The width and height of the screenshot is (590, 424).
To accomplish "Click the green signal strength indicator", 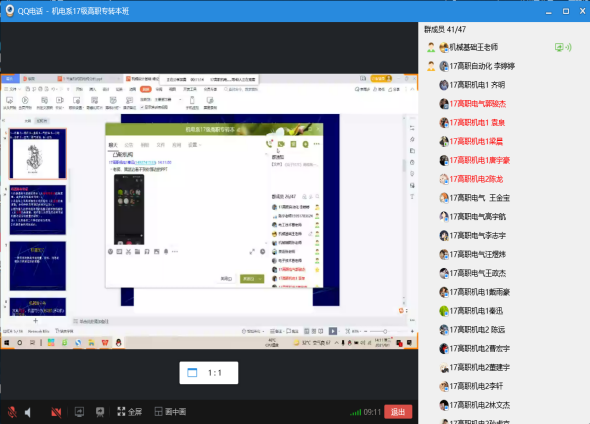I will [x=355, y=412].
